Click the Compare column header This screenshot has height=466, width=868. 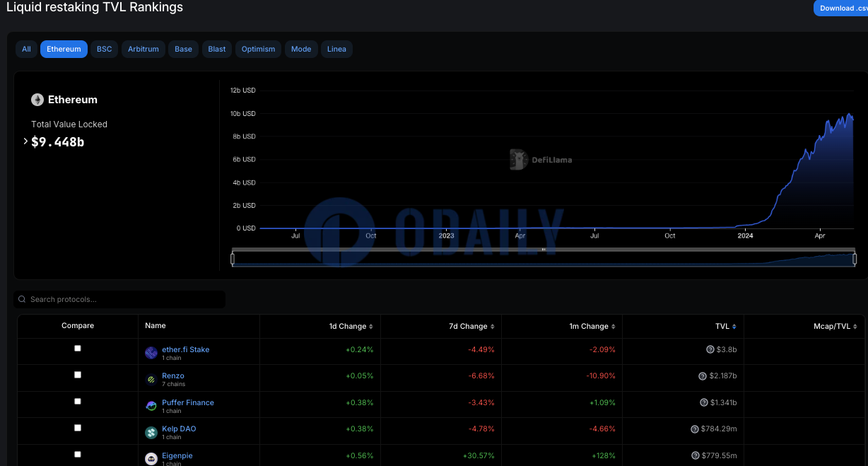point(78,326)
